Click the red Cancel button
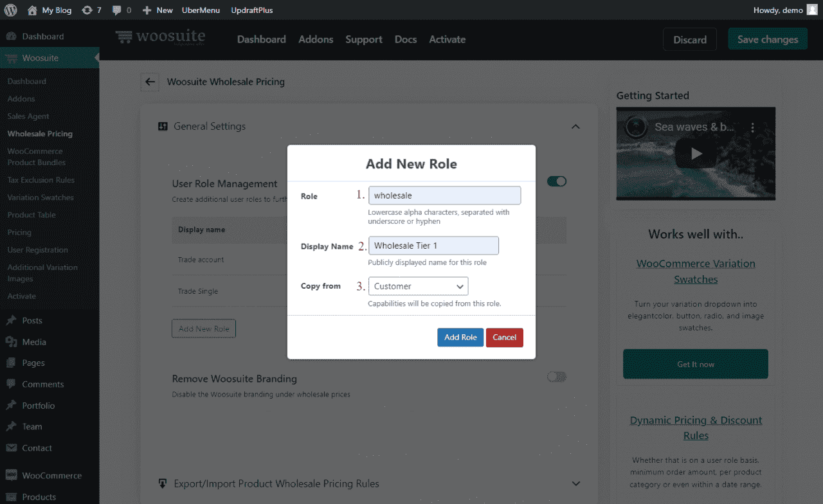Image resolution: width=823 pixels, height=504 pixels. coord(505,337)
